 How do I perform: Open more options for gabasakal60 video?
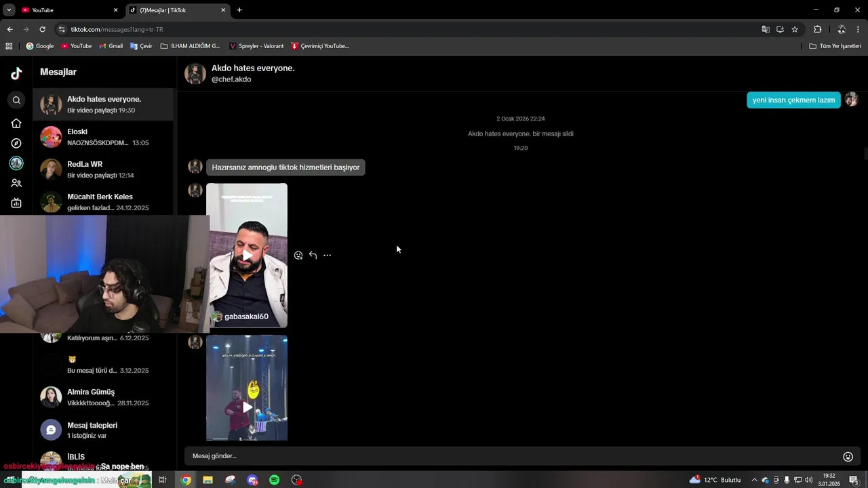(x=327, y=256)
